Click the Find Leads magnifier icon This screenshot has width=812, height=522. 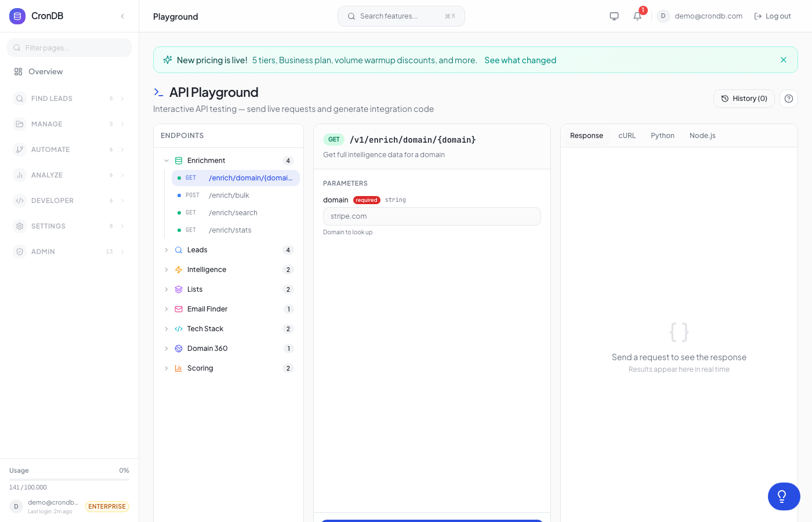[x=20, y=99]
